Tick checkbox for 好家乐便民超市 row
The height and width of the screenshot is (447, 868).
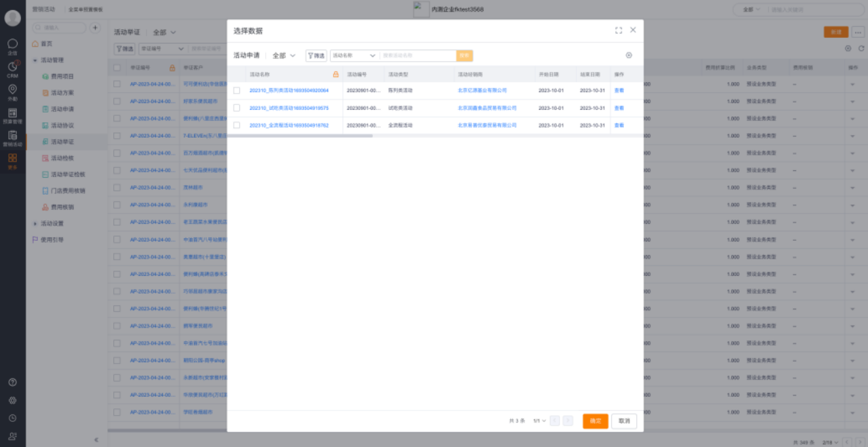click(x=117, y=101)
